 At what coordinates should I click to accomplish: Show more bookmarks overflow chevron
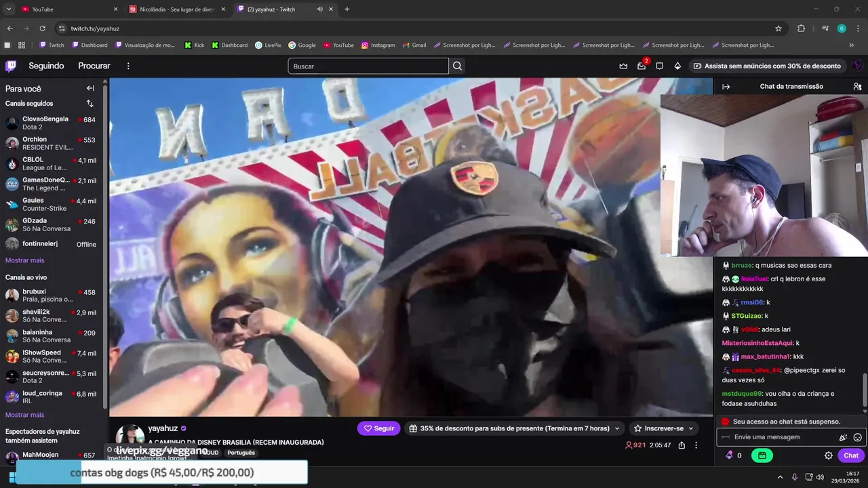[852, 45]
